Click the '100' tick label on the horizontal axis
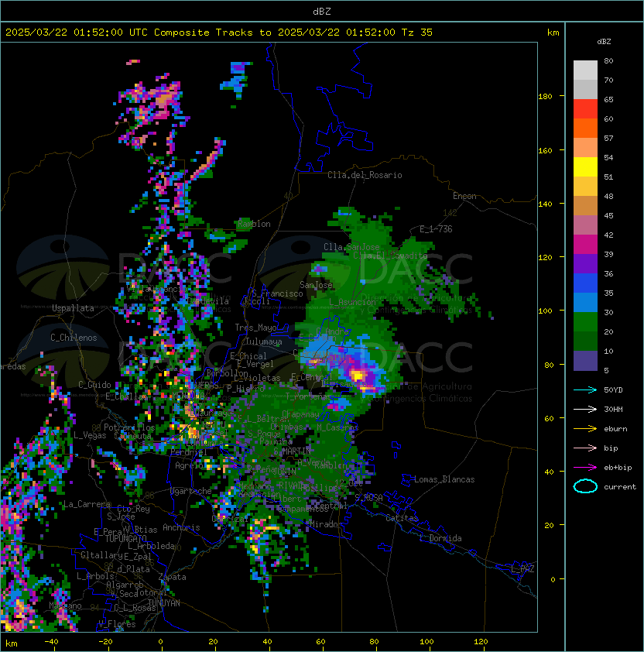The height and width of the screenshot is (652, 644). tap(426, 642)
